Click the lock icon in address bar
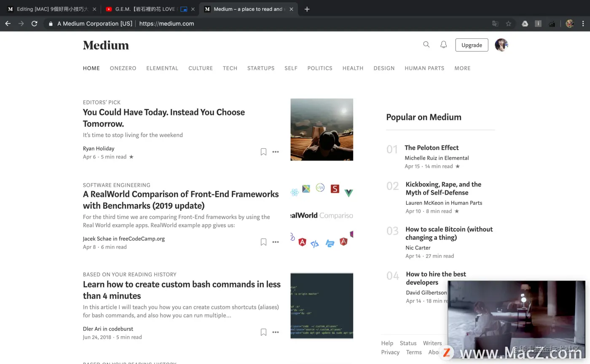590x364 pixels. click(51, 24)
